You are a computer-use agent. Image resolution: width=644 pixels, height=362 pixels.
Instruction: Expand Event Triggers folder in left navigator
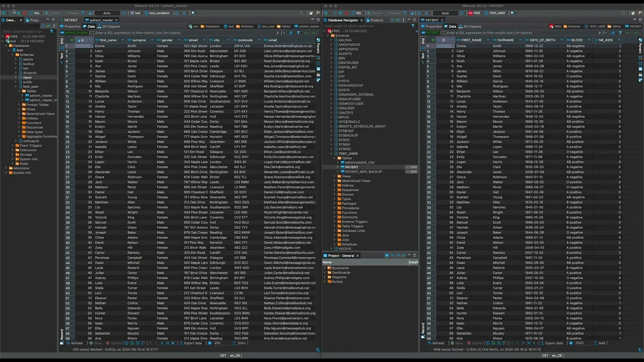click(13, 145)
